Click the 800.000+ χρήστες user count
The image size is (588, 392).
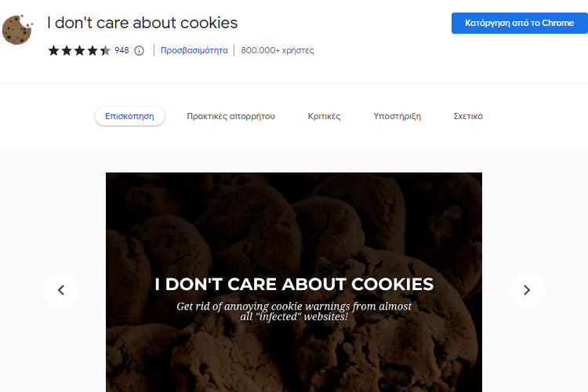[x=278, y=50]
